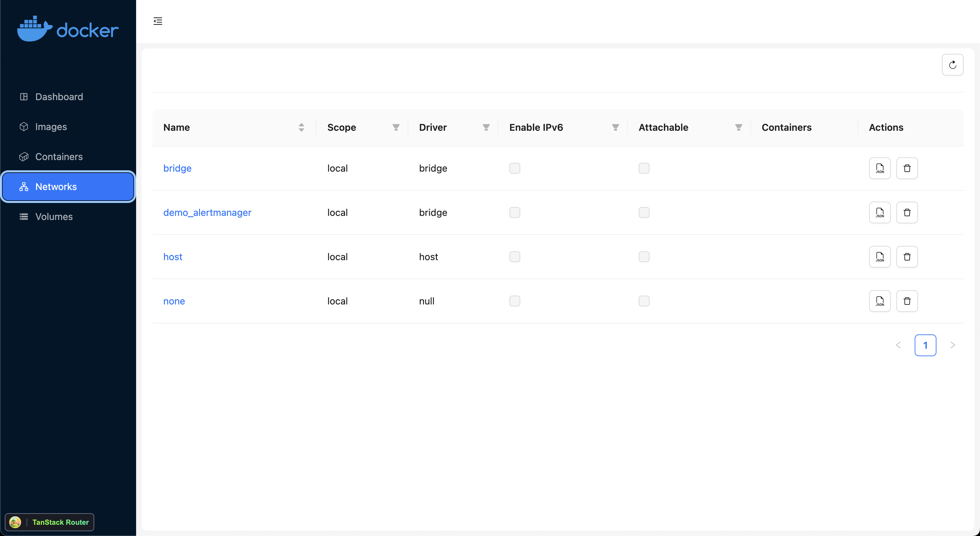Open the Scope column filter
Viewport: 980px width, 536px height.
click(396, 127)
